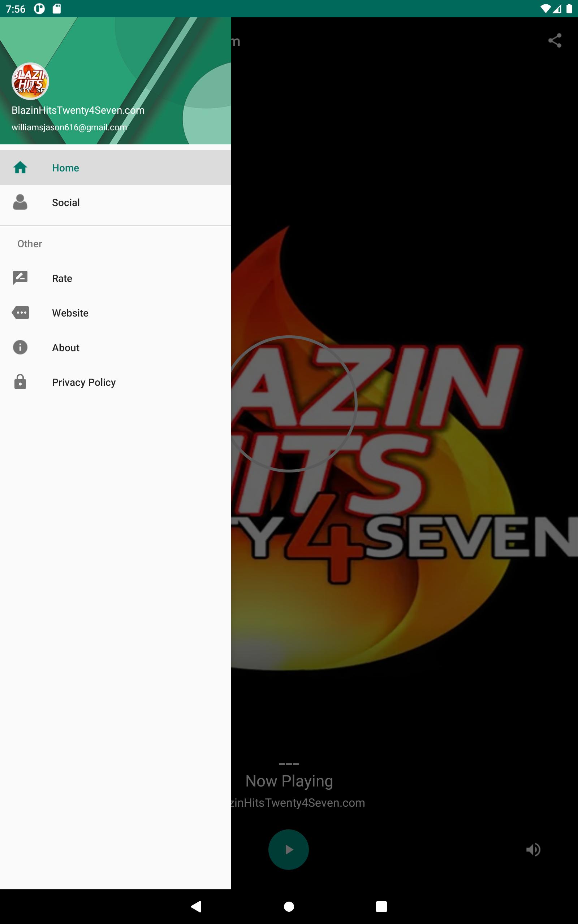Tap the BlazinHits round logo avatar
Image resolution: width=578 pixels, height=924 pixels.
pos(30,81)
